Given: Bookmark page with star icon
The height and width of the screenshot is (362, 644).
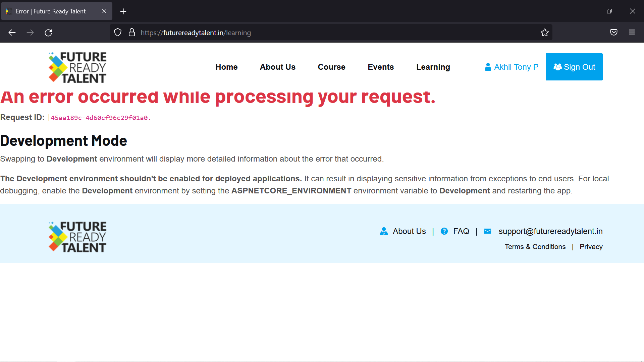Looking at the screenshot, I should point(544,33).
